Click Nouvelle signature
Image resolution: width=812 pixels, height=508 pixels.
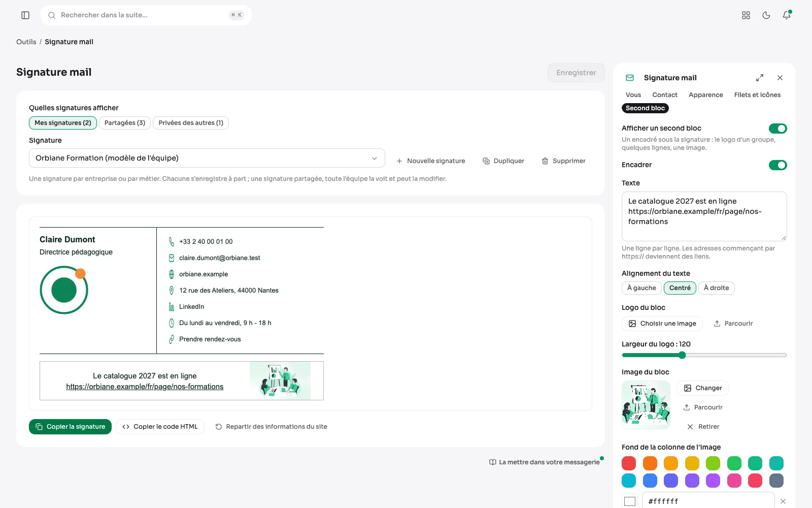click(430, 161)
